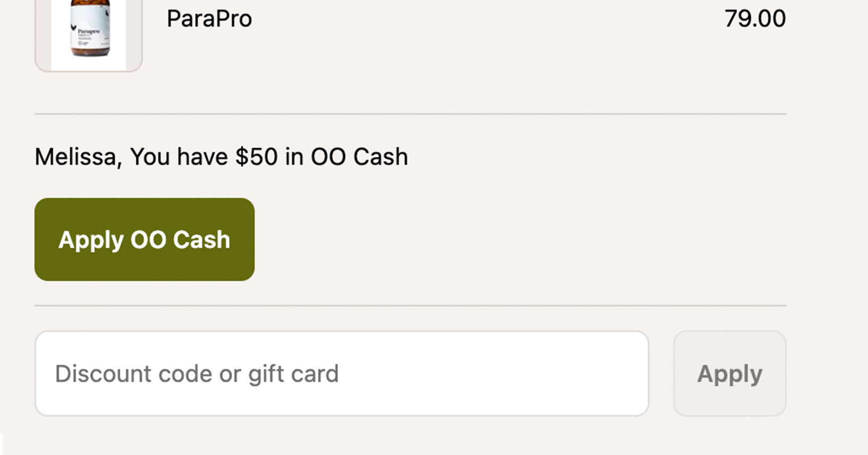Focus the Discount code or gift card field
Viewport: 868px width, 455px height.
pyautogui.click(x=342, y=373)
